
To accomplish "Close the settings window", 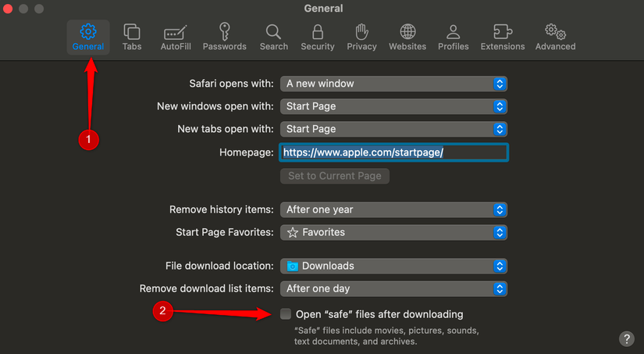I will click(8, 9).
